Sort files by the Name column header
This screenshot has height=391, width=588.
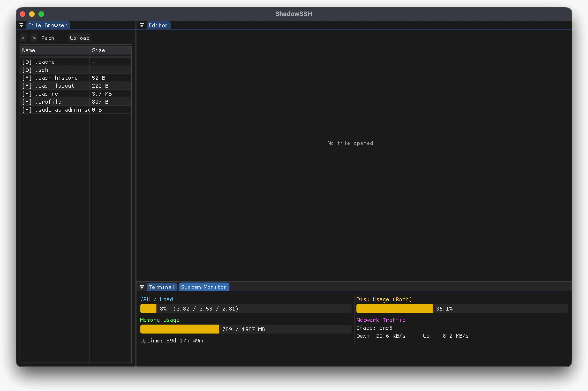click(x=55, y=50)
